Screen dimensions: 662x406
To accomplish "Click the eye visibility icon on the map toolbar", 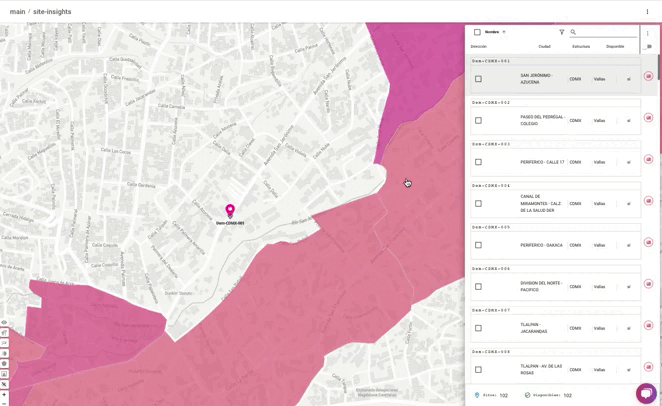I will 4,322.
